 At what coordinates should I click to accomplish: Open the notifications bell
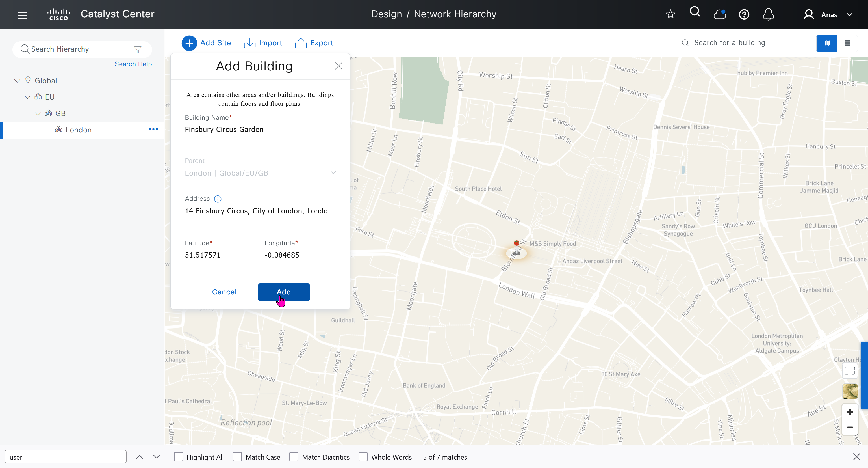[768, 14]
